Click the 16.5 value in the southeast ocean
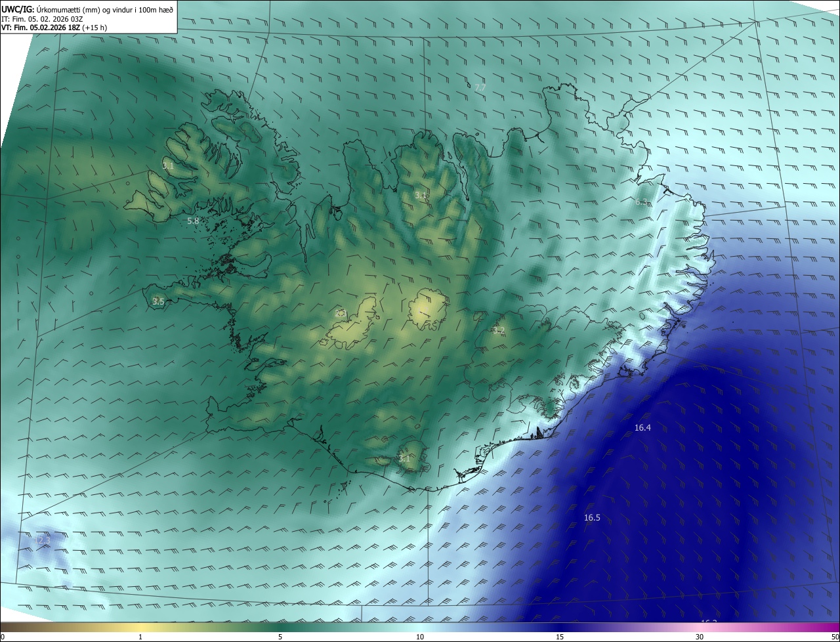The image size is (840, 642). coord(592,518)
